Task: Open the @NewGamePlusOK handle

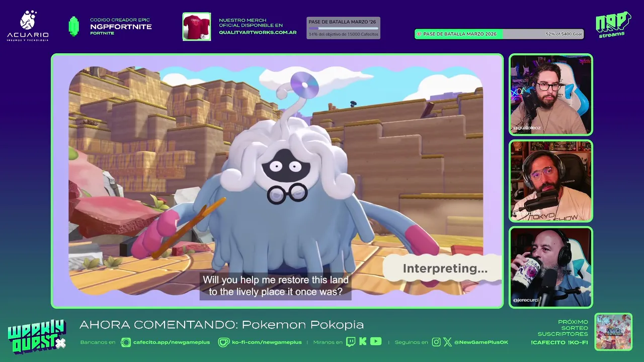Action: [481, 342]
